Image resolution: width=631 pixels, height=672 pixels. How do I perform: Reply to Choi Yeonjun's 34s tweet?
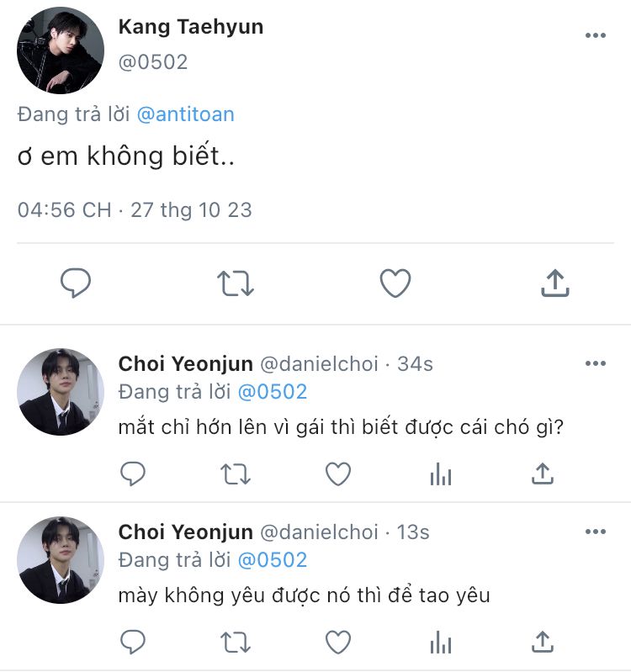point(133,474)
